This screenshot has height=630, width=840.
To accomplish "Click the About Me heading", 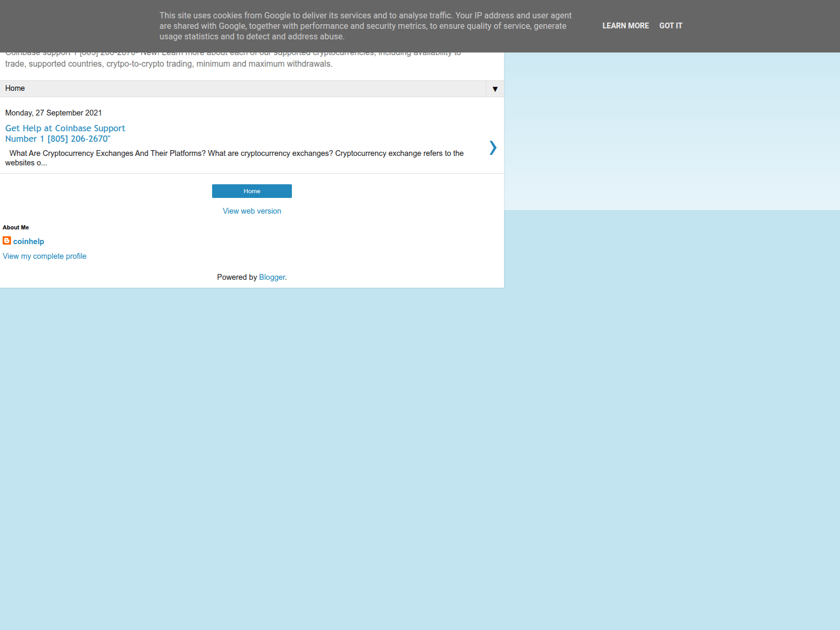I will [x=16, y=227].
